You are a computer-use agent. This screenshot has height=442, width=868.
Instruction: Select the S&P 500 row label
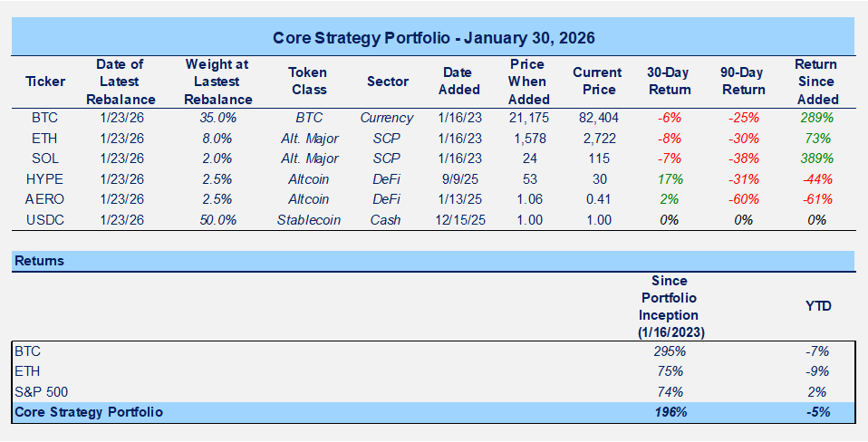[40, 391]
